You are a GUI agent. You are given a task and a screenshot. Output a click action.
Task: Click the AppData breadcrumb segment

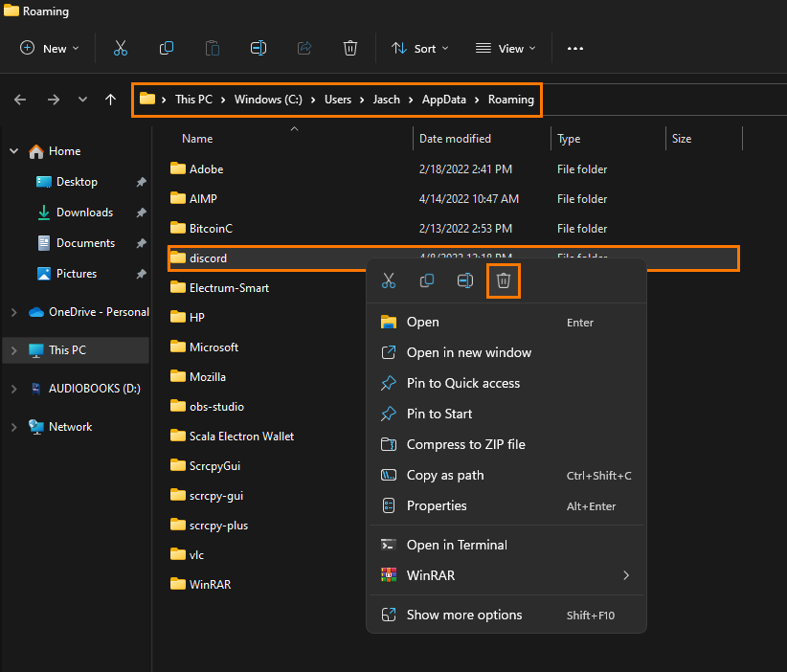click(443, 100)
